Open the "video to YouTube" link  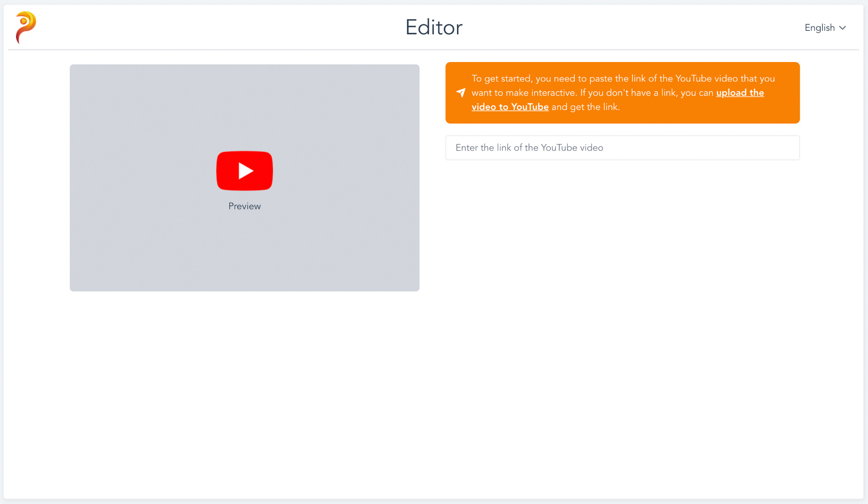tap(510, 107)
